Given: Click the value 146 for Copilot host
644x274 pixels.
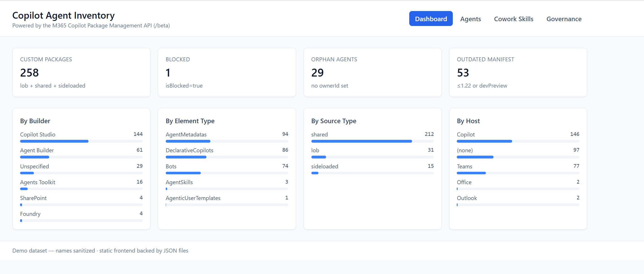Looking at the screenshot, I should tap(575, 134).
